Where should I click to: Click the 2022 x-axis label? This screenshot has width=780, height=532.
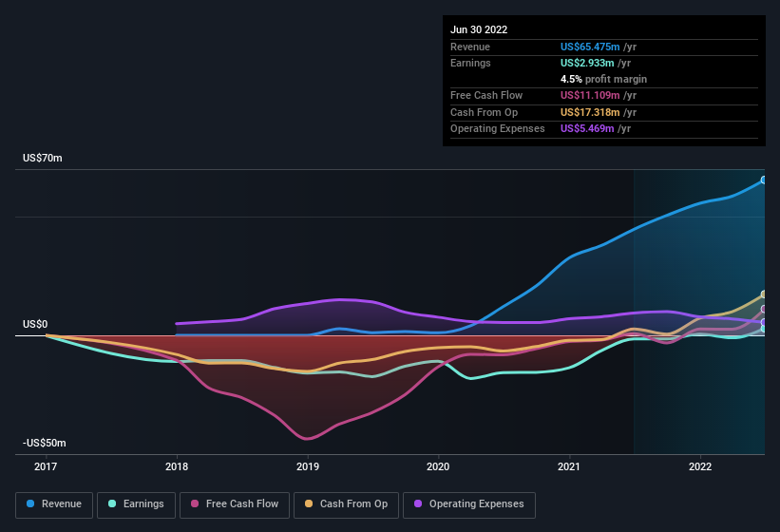(700, 466)
